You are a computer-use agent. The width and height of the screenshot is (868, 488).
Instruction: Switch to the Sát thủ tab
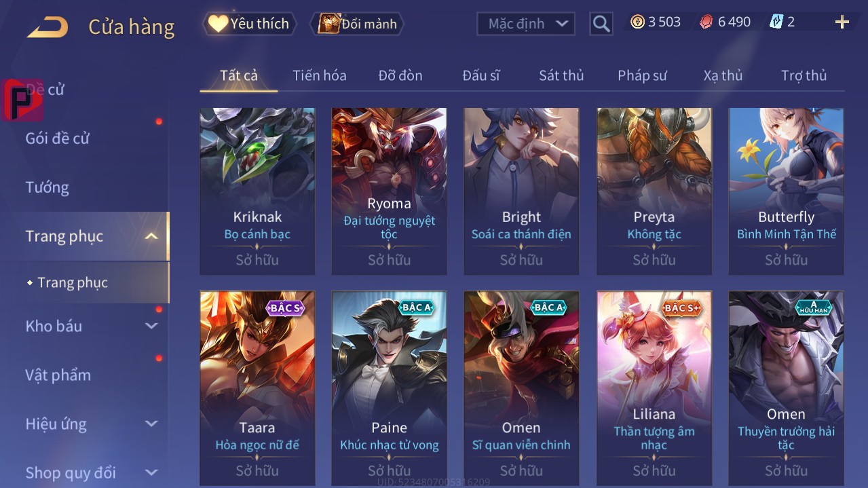(x=561, y=75)
